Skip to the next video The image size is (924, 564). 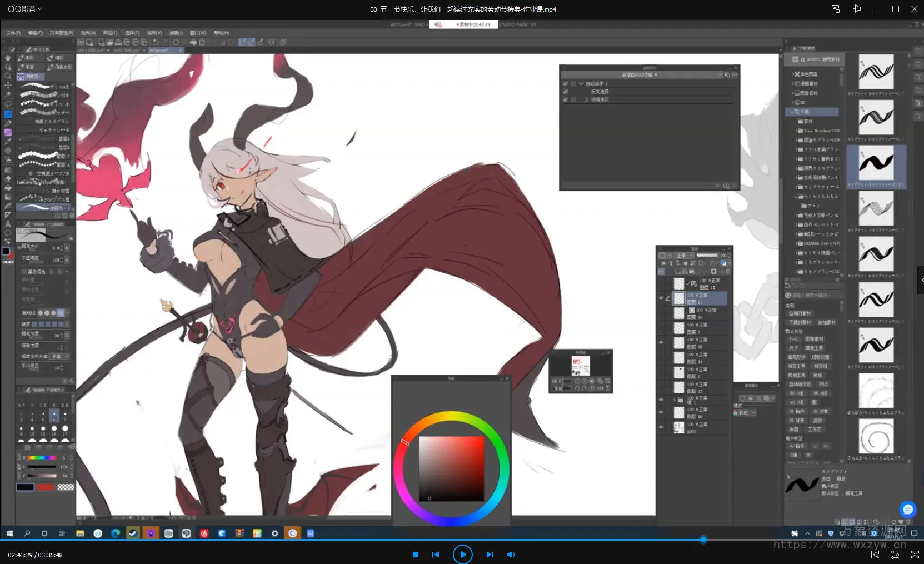click(x=490, y=555)
